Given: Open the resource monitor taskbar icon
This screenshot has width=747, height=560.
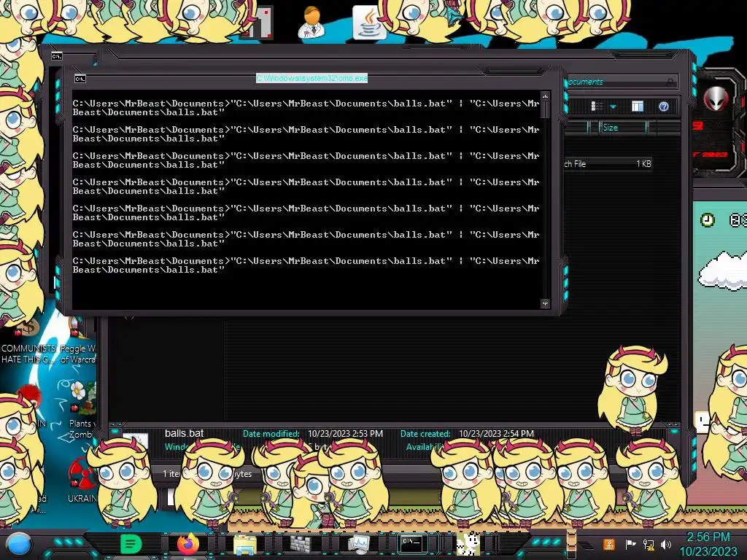Looking at the screenshot, I should [359, 544].
